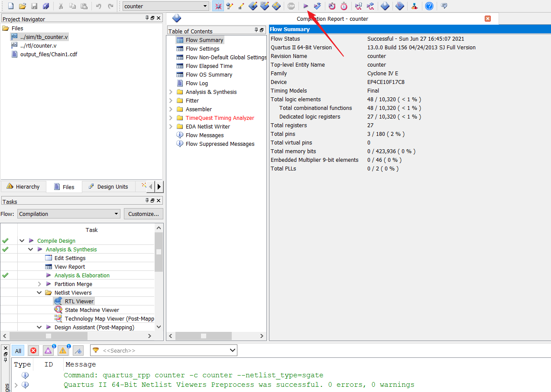Image resolution: width=551 pixels, height=392 pixels.
Task: Close the Compilation Report tab
Action: 488,19
